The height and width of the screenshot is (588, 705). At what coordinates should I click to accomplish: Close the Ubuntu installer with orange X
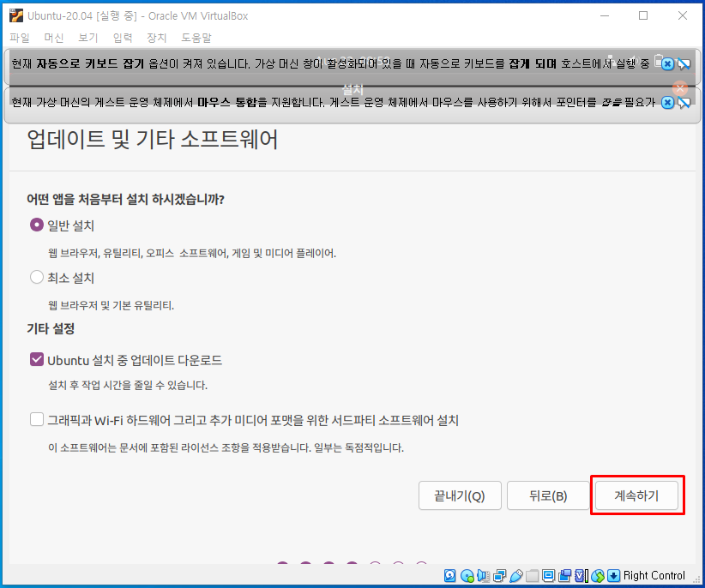tap(680, 88)
